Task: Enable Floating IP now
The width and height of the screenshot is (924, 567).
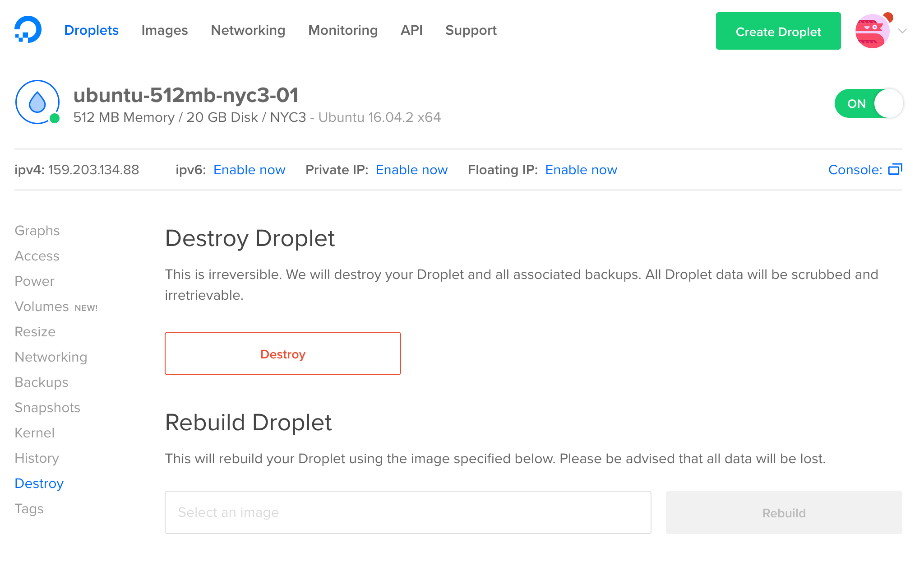Action: tap(581, 170)
